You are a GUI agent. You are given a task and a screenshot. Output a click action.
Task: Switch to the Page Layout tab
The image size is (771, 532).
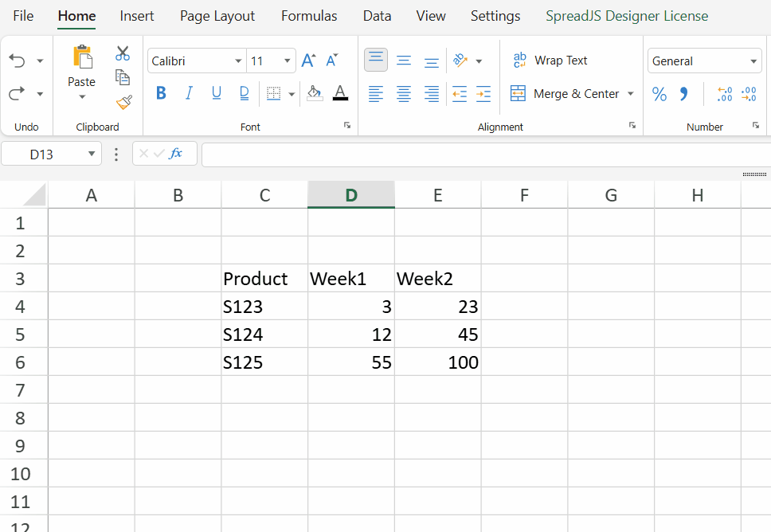217,16
